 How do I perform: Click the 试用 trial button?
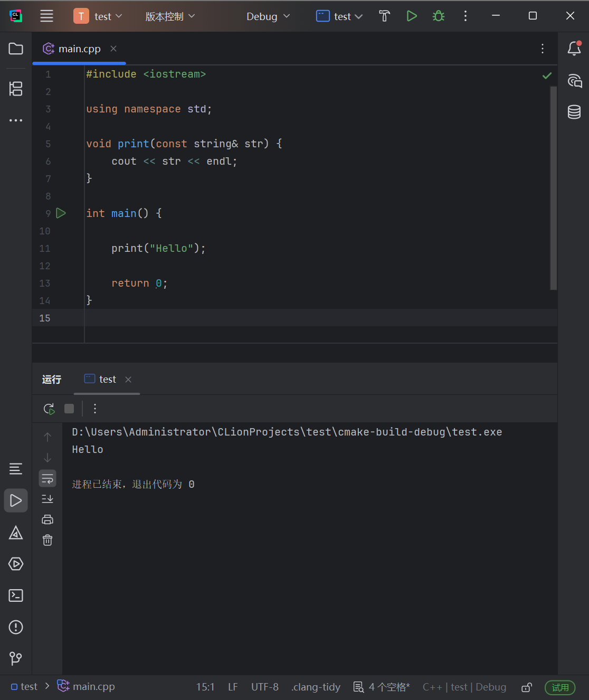[560, 687]
